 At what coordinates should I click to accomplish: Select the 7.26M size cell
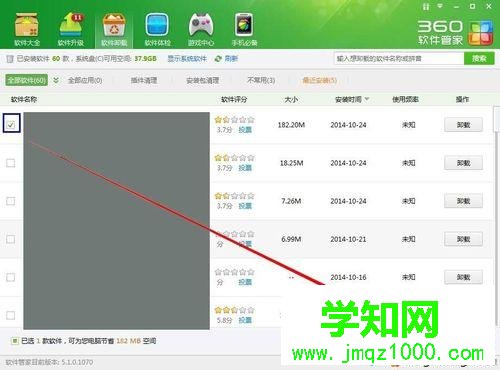pyautogui.click(x=291, y=201)
